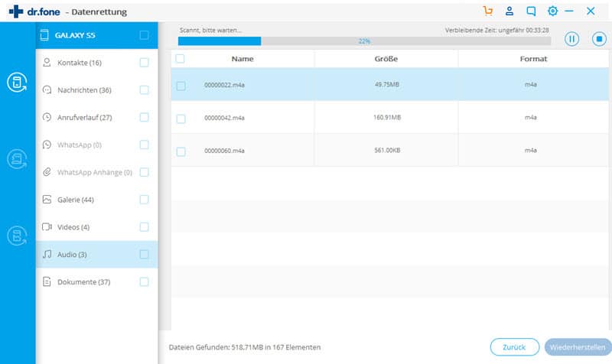
Task: Check the box for 00000022.m4a
Action: pos(181,86)
